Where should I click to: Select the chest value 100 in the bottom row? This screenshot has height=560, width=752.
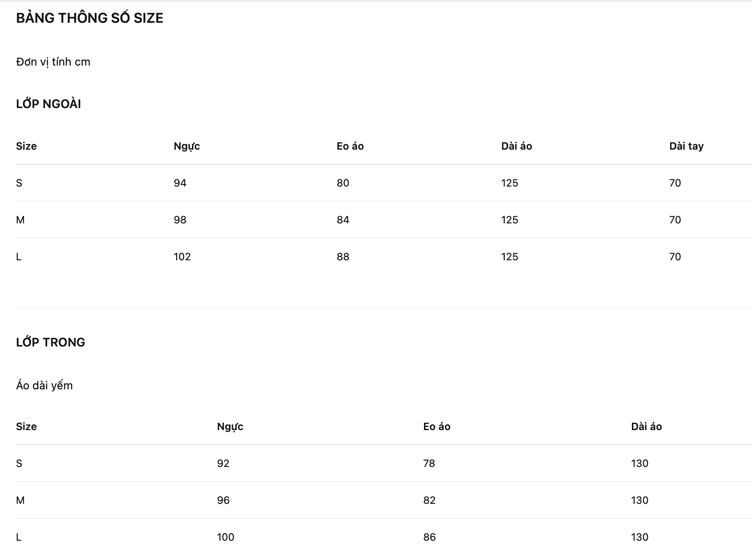[225, 537]
